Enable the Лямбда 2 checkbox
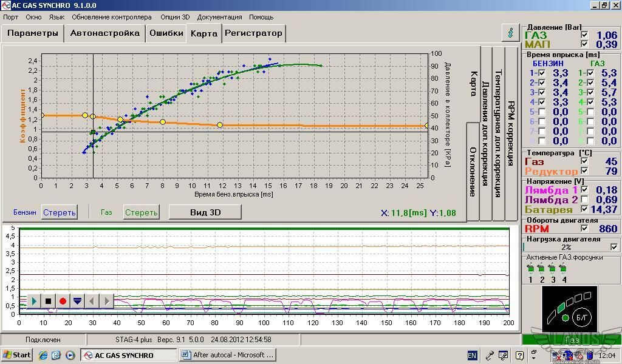The height and width of the screenshot is (364, 622). [584, 200]
